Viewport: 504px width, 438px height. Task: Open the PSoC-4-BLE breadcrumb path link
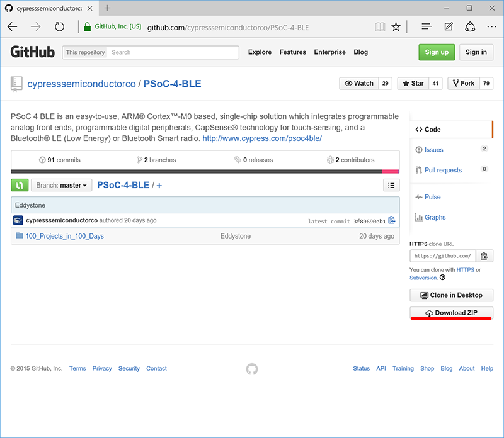[123, 185]
